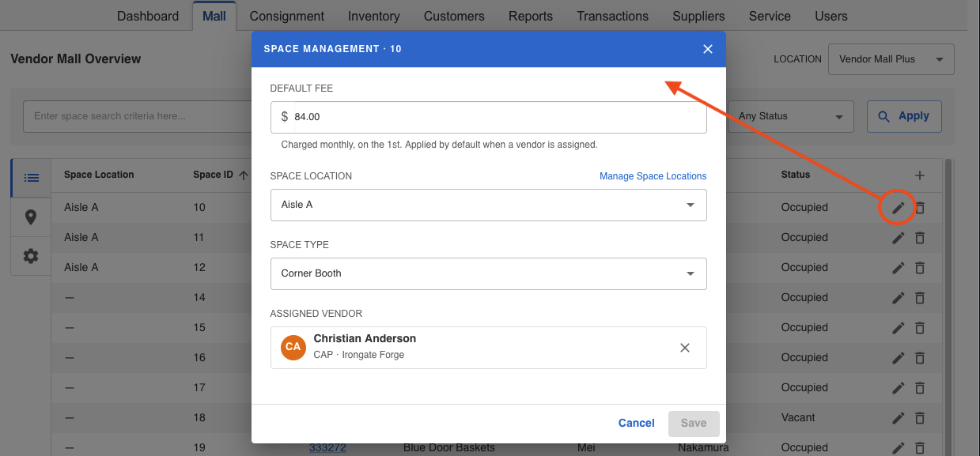
Task: Click the Cancel button
Action: (x=637, y=424)
